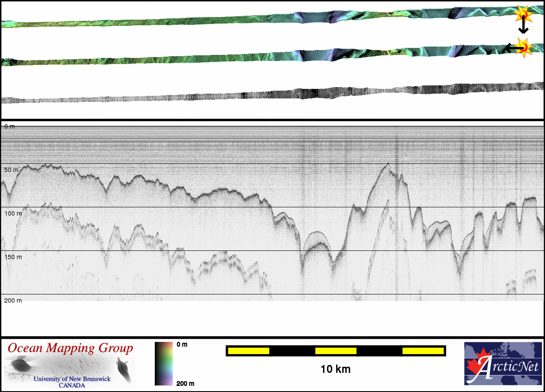The height and width of the screenshot is (392, 545).
Task: Click the "University of New Brunswick" text
Action: (72, 379)
